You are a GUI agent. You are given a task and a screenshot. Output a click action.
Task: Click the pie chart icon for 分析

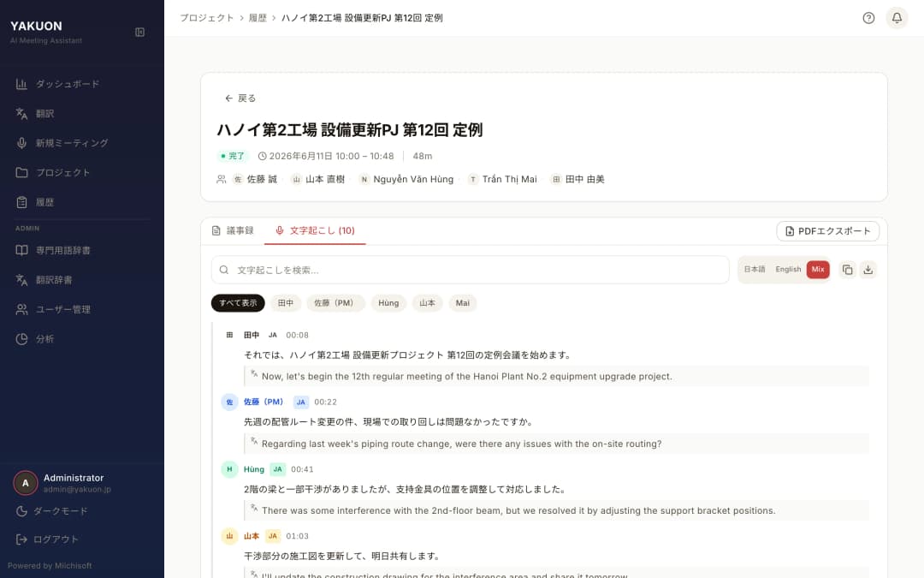[21, 338]
